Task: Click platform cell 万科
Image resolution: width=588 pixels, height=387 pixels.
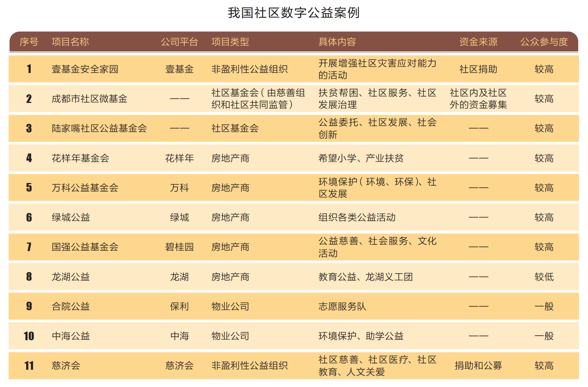Action: point(179,188)
